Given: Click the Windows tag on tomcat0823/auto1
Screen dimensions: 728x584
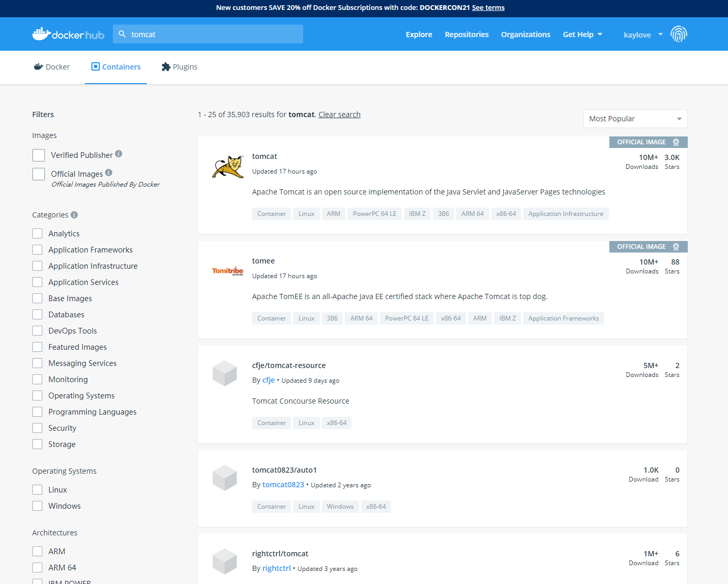Looking at the screenshot, I should click(340, 507).
